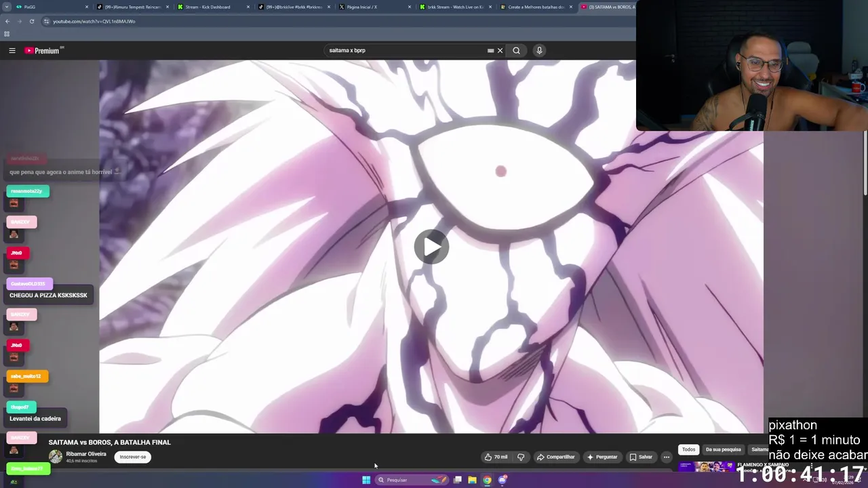The width and height of the screenshot is (868, 488).
Task: Select the Todos filter chip
Action: coord(688,449)
